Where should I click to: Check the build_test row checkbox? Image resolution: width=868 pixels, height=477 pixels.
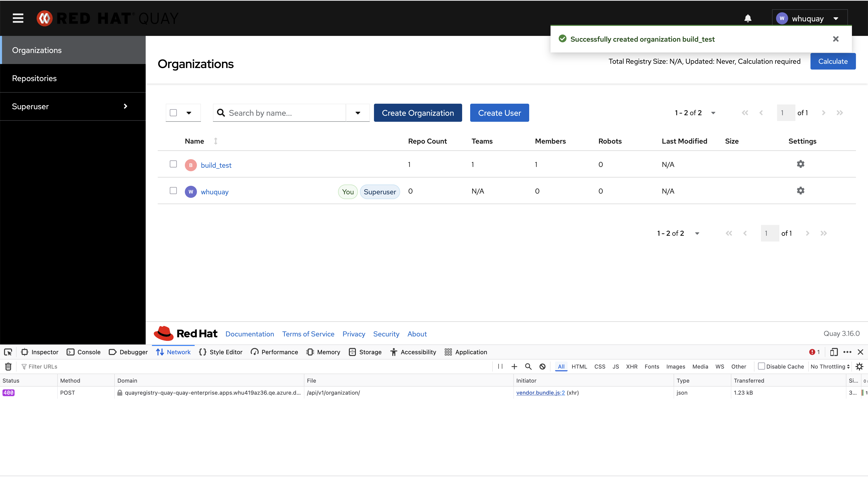coord(173,164)
